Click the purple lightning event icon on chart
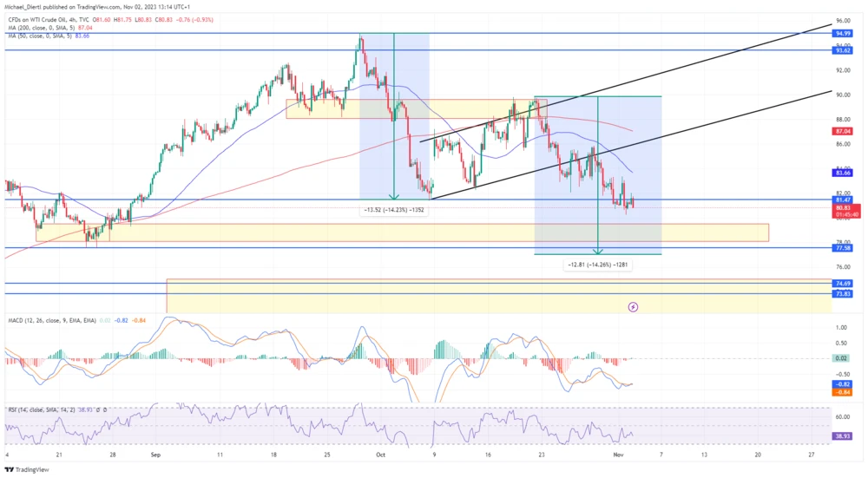The width and height of the screenshot is (868, 478). click(633, 306)
